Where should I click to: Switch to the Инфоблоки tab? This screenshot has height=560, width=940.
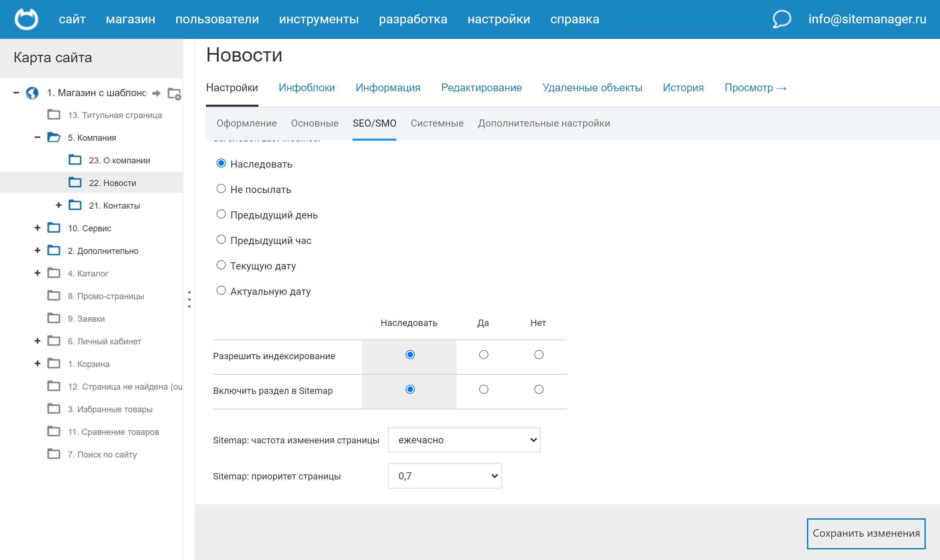(x=306, y=88)
